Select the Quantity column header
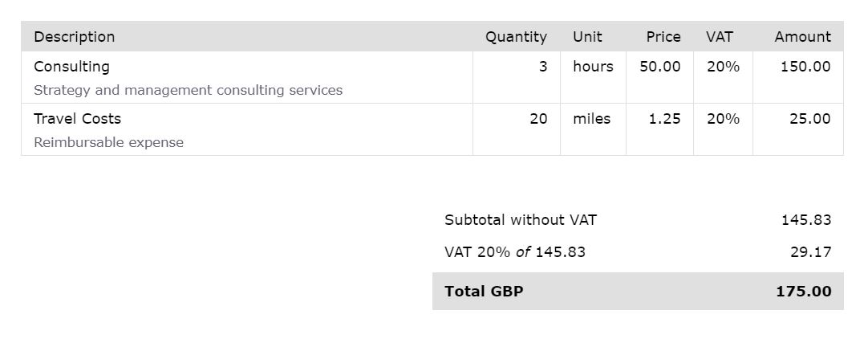The width and height of the screenshot is (868, 339). pos(516,37)
